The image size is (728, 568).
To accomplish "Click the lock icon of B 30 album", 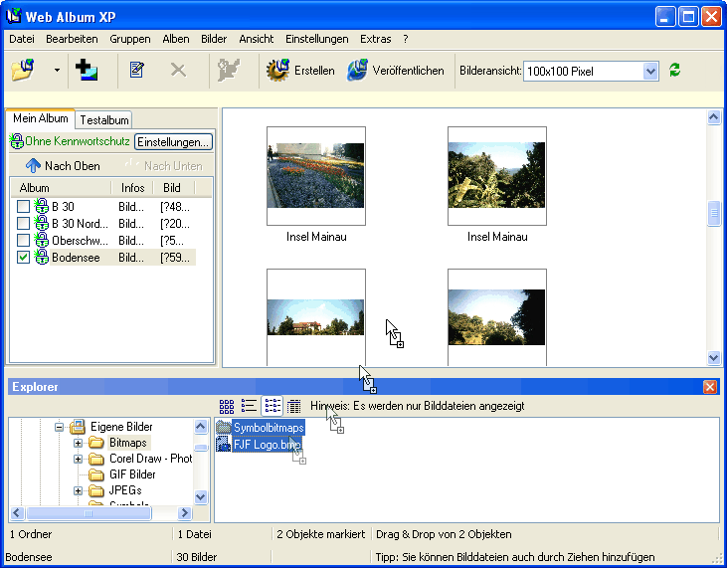I will [42, 206].
